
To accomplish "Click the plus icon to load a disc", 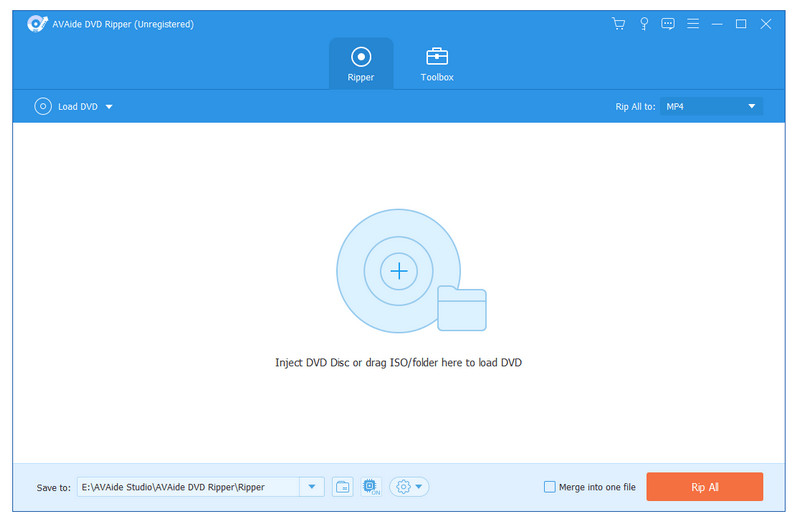I will click(x=398, y=271).
